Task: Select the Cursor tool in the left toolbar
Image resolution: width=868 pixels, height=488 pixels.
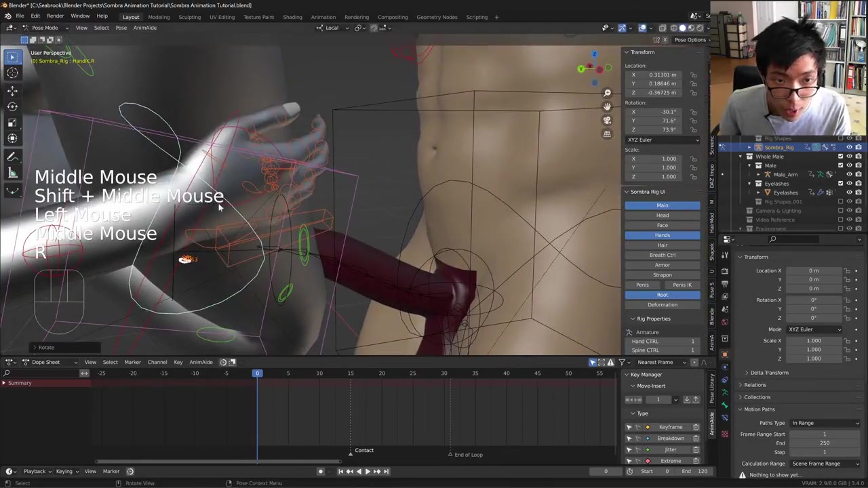Action: (x=12, y=73)
